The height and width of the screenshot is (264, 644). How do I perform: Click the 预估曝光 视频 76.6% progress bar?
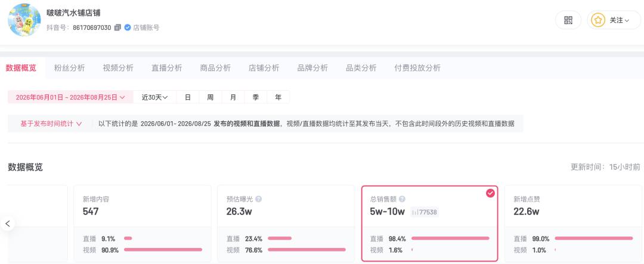coord(307,250)
